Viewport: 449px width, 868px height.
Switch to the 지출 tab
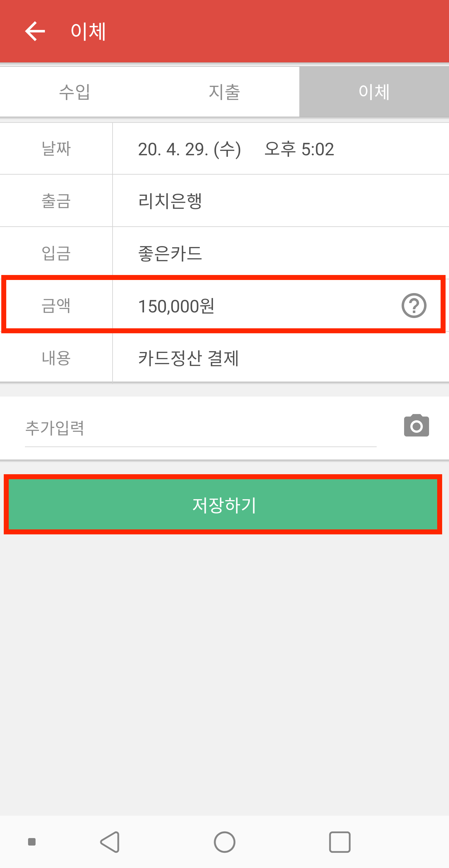[224, 92]
